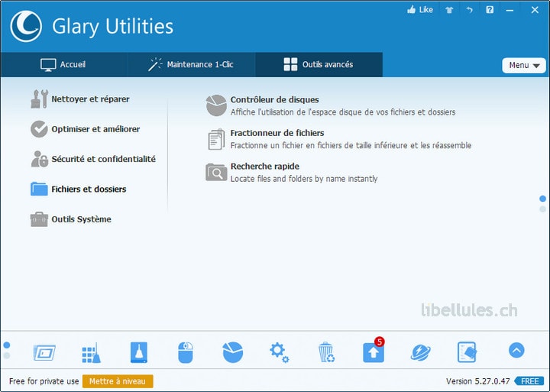
Task: Open the disk analysis pie icon in toolbar
Action: click(x=232, y=352)
